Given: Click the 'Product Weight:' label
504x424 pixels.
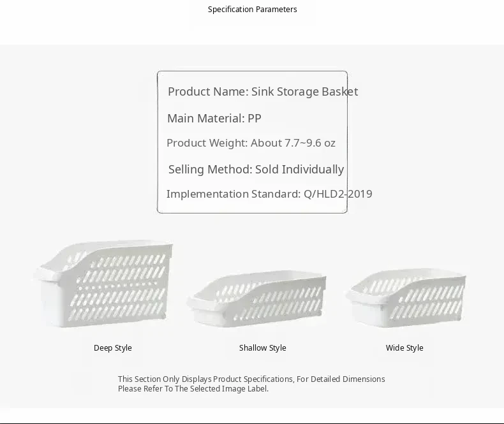Looking at the screenshot, I should click(207, 143).
